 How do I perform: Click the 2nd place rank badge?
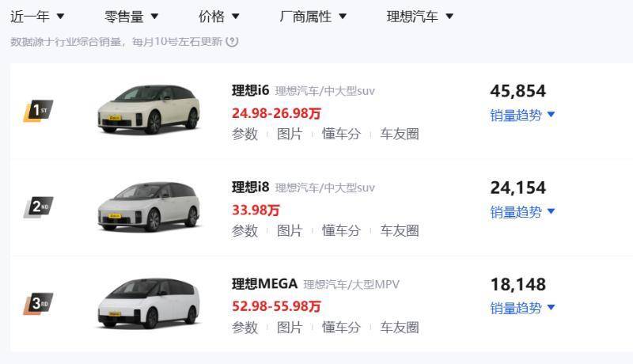pyautogui.click(x=37, y=207)
